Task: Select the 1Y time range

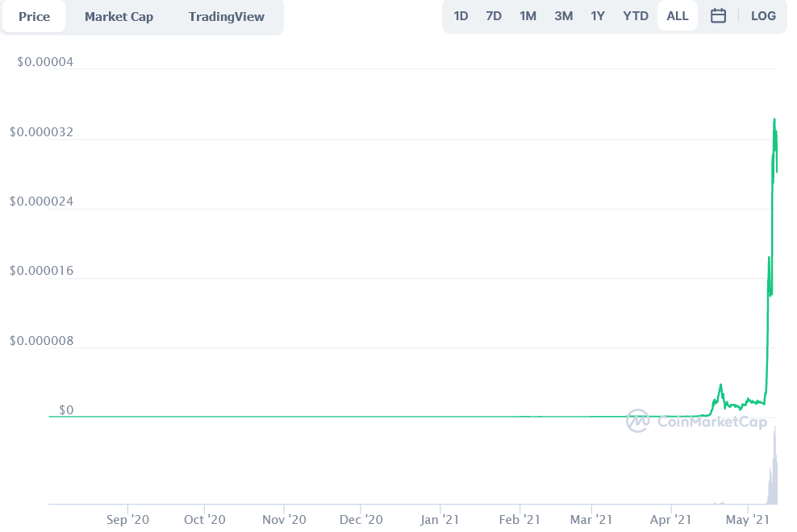Action: click(598, 16)
